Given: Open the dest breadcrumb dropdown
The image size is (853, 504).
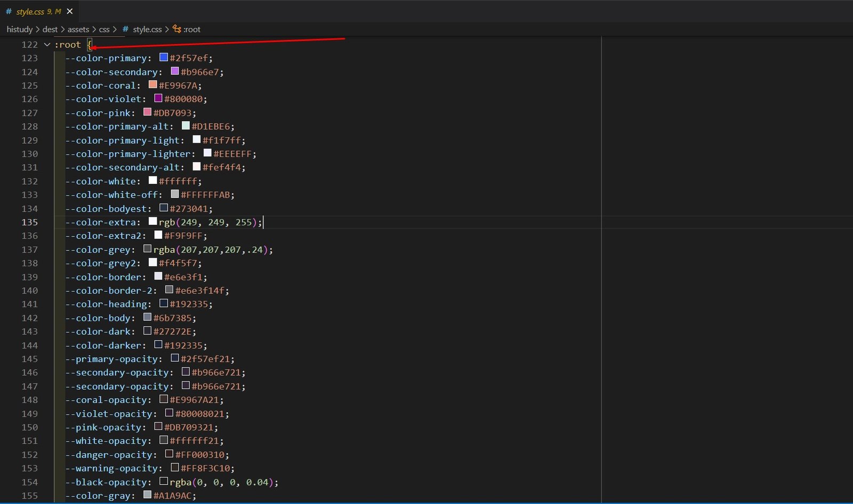Looking at the screenshot, I should (x=50, y=29).
